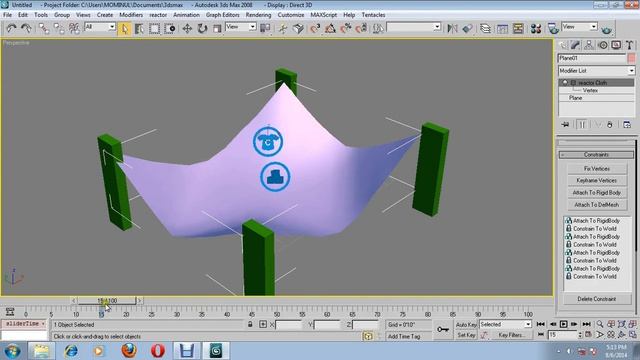Image resolution: width=640 pixels, height=360 pixels.
Task: Activate the Select Object arrow tool
Action: coord(125,29)
